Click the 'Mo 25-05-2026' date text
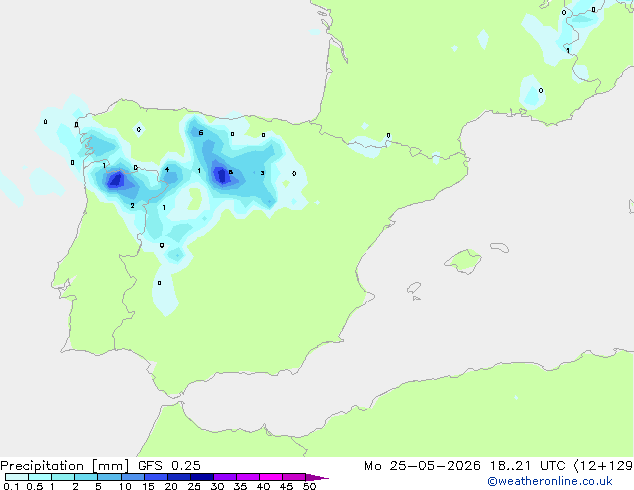The image size is (634, 490). pyautogui.click(x=423, y=466)
